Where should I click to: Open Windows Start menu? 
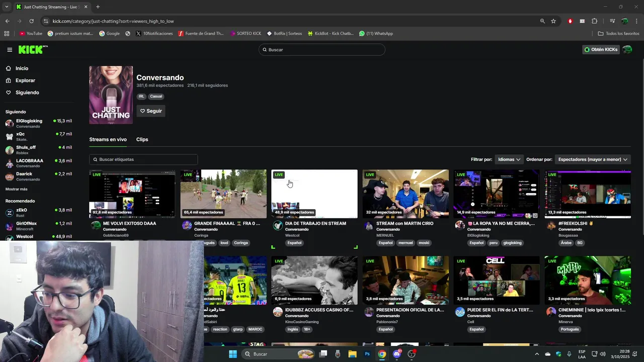tap(233, 354)
